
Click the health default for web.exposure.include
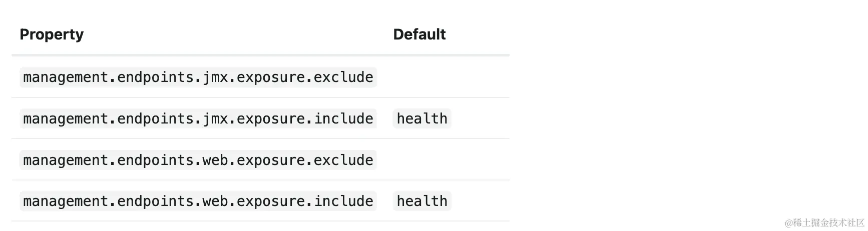[x=422, y=201]
